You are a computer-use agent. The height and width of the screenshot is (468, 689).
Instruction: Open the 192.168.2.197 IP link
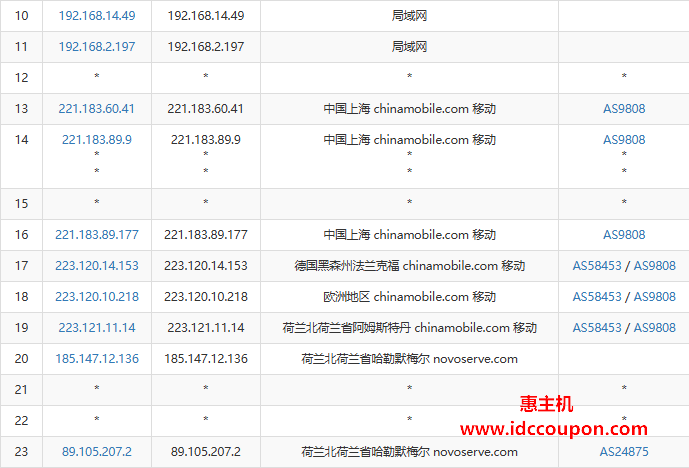coord(97,47)
